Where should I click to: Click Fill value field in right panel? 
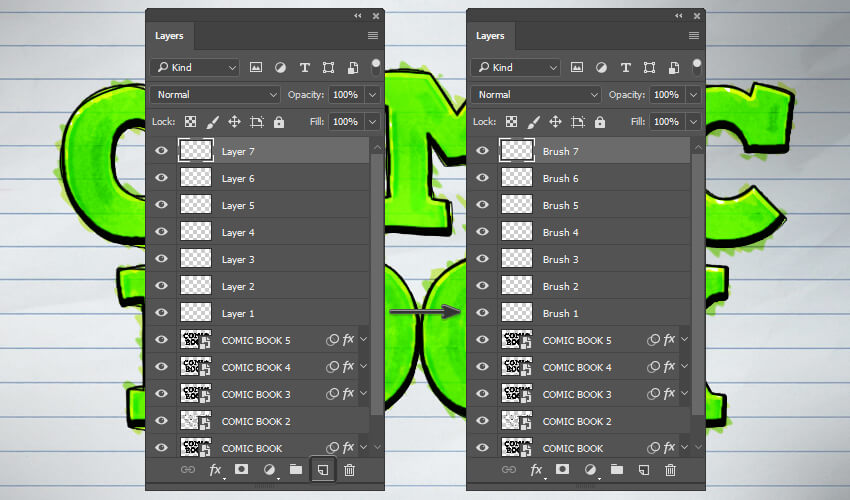pyautogui.click(x=667, y=121)
